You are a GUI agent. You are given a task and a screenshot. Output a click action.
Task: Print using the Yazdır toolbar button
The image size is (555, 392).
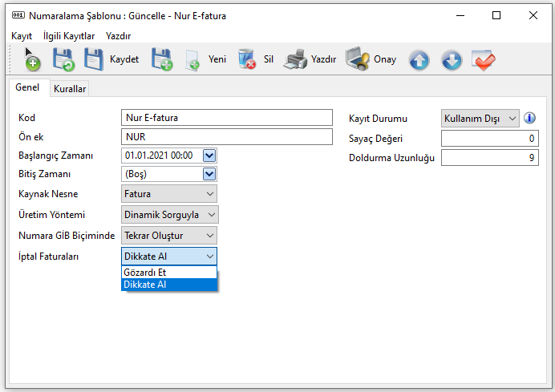[311, 60]
